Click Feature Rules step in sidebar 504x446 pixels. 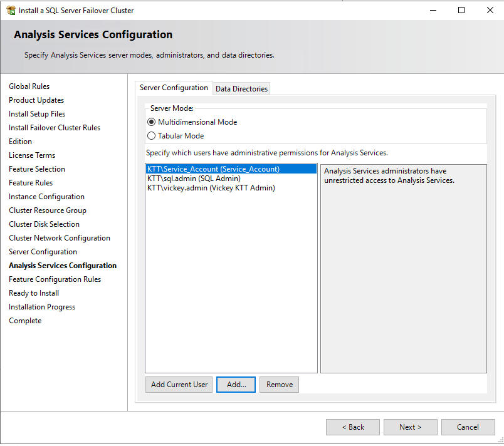(x=31, y=183)
